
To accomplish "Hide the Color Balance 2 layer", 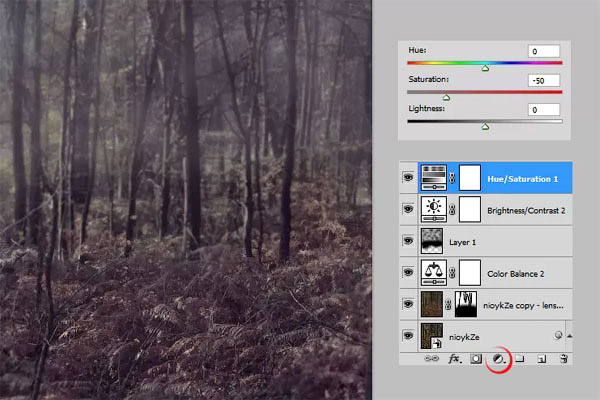I will [x=408, y=272].
